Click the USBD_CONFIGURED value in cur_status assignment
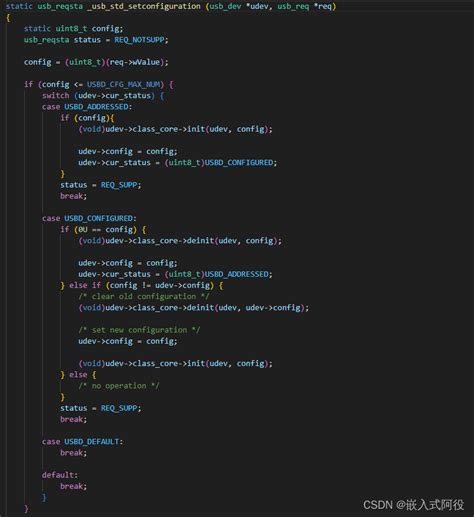The width and height of the screenshot is (474, 517). coord(239,163)
